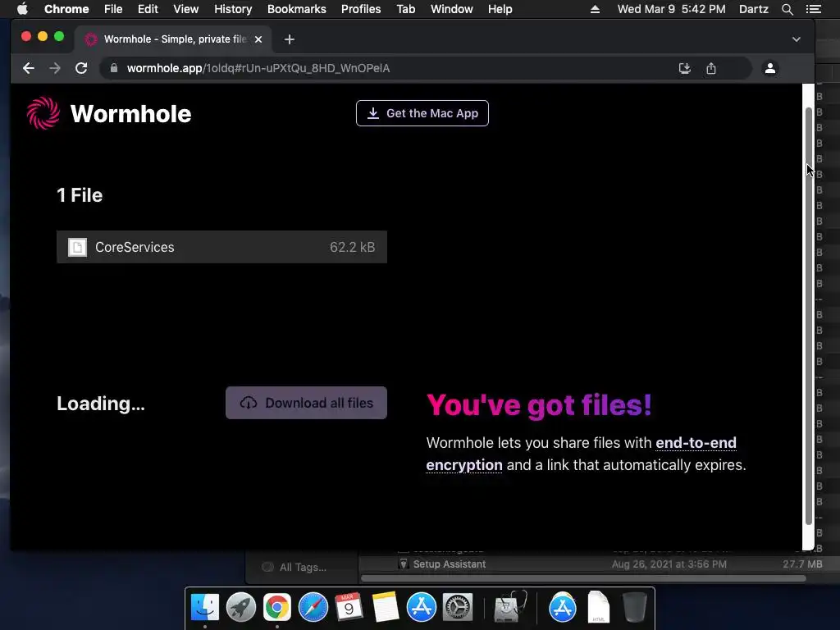The image size is (840, 630).
Task: Open Safari from the Dock
Action: point(313,608)
